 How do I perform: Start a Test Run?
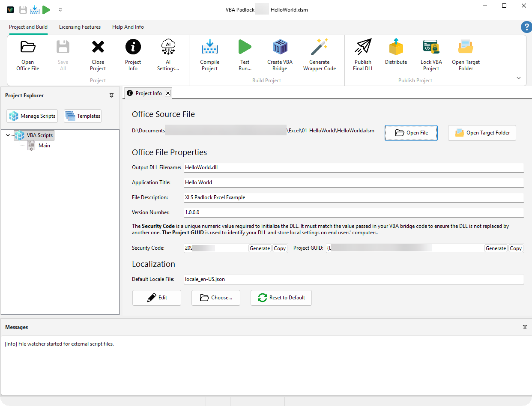(x=245, y=54)
